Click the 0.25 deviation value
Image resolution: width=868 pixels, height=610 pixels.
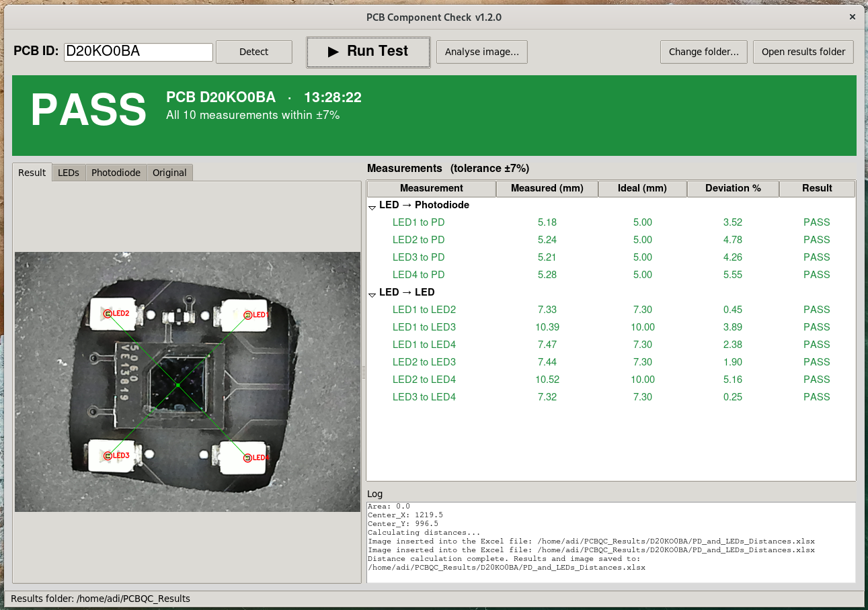pyautogui.click(x=733, y=397)
